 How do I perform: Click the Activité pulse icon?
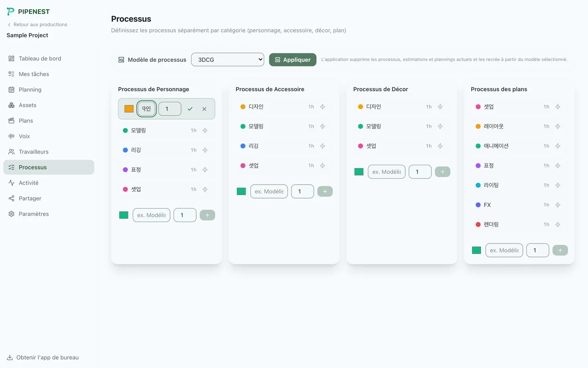click(11, 183)
